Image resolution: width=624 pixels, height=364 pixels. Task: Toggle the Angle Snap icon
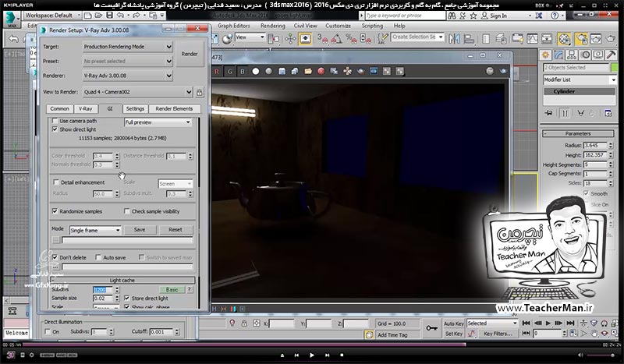(337, 39)
